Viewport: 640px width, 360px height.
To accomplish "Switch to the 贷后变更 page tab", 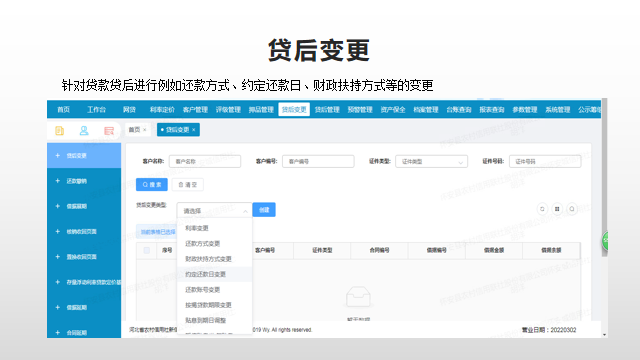I will pos(177,130).
